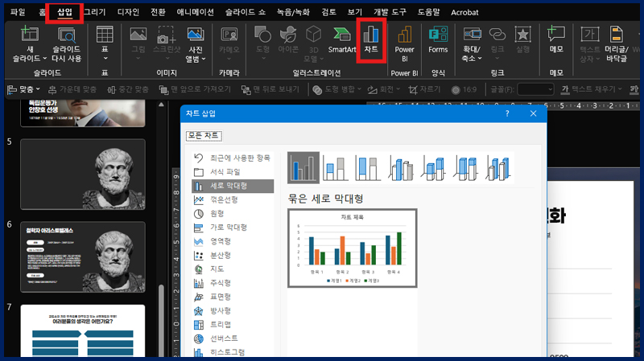
Task: Click the Cameo (카메오) icon
Action: point(229,34)
